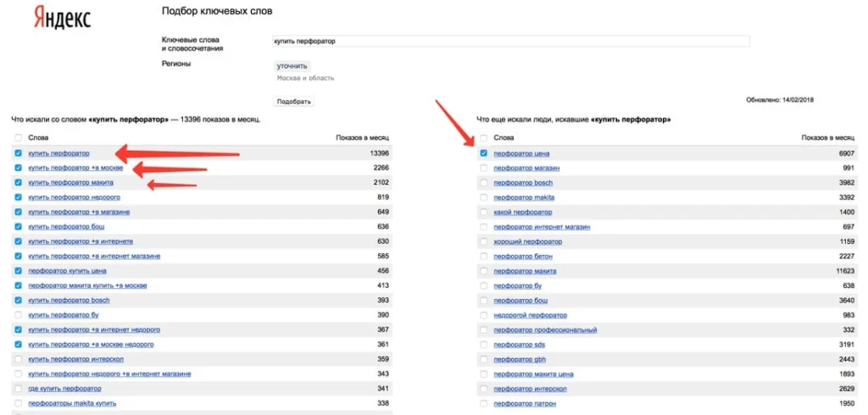Screen dimensions: 868x415
Task: Click the 'уточнить' regions button
Action: coord(292,66)
